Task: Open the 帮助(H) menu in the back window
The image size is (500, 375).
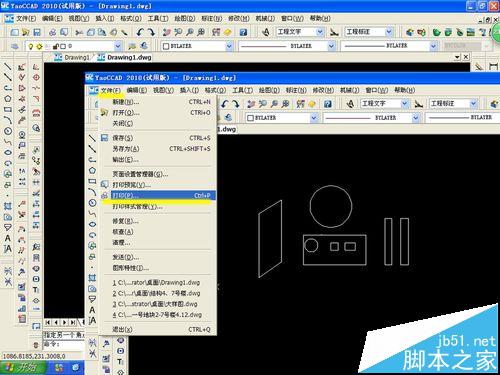Action: [x=320, y=18]
